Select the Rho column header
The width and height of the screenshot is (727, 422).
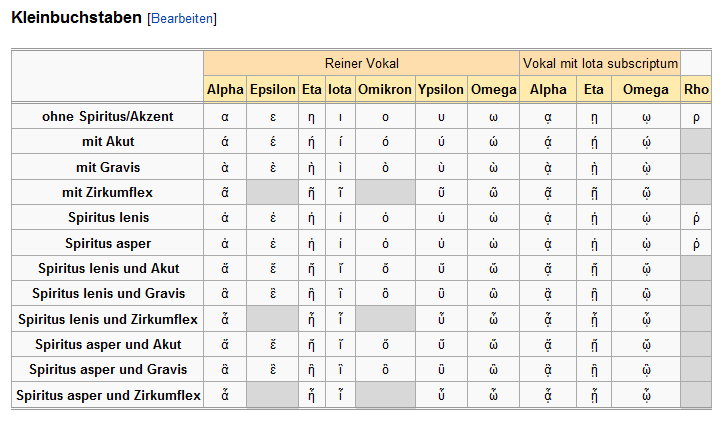696,90
